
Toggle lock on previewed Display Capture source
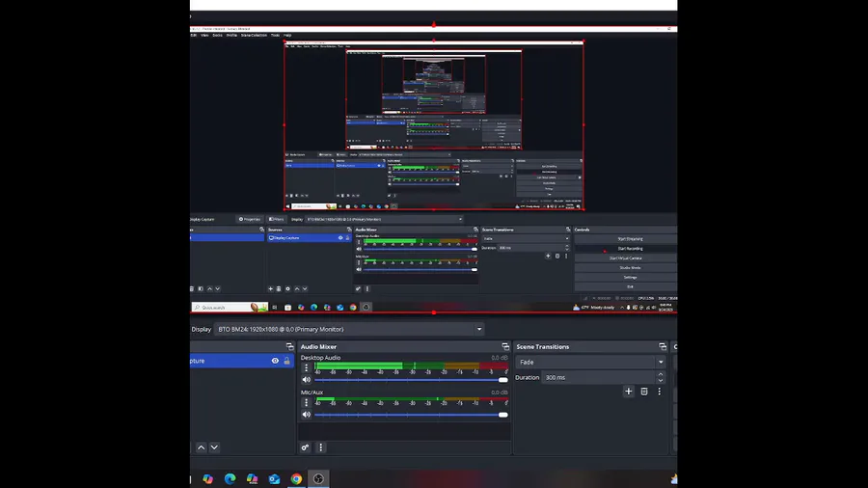tap(347, 238)
